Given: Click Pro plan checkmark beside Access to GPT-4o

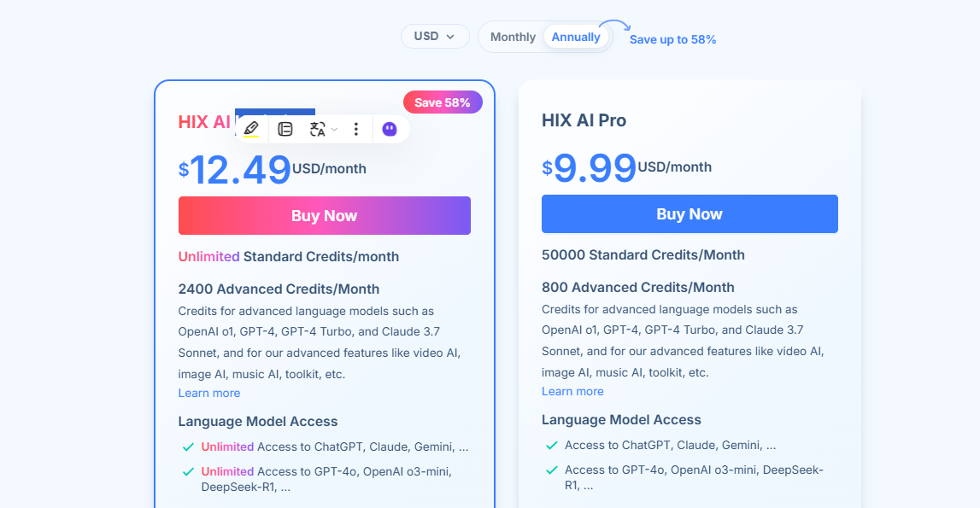Looking at the screenshot, I should click(x=551, y=470).
